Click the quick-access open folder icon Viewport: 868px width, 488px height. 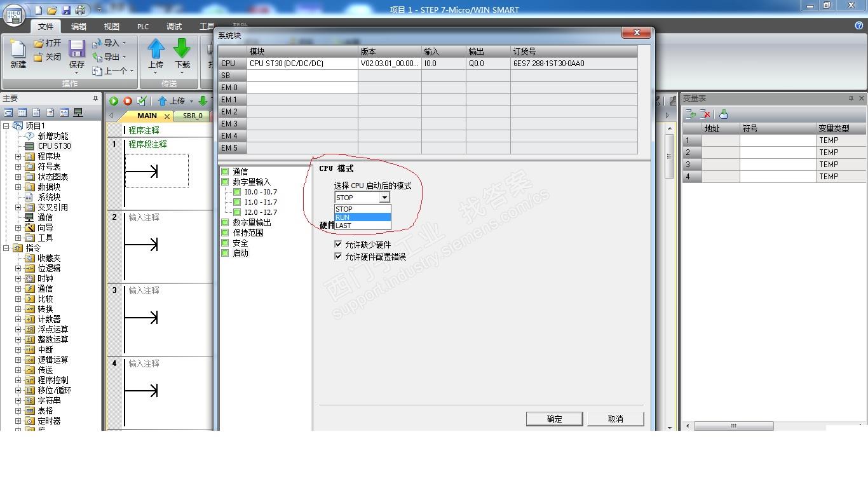52,10
